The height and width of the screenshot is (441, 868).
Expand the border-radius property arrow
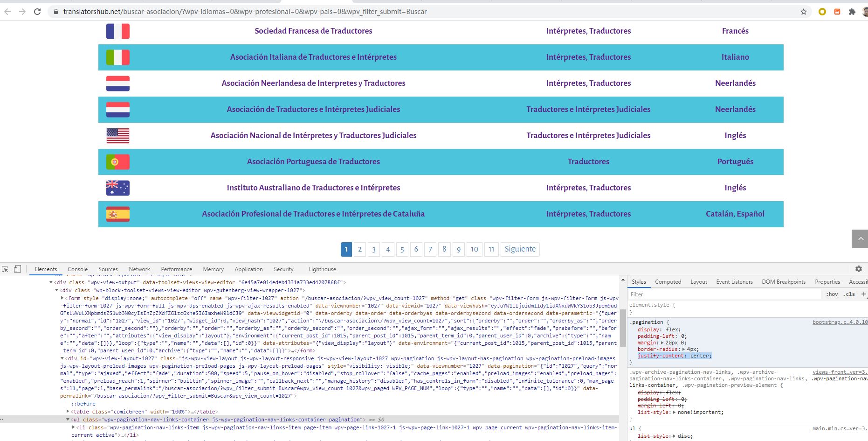click(x=683, y=349)
